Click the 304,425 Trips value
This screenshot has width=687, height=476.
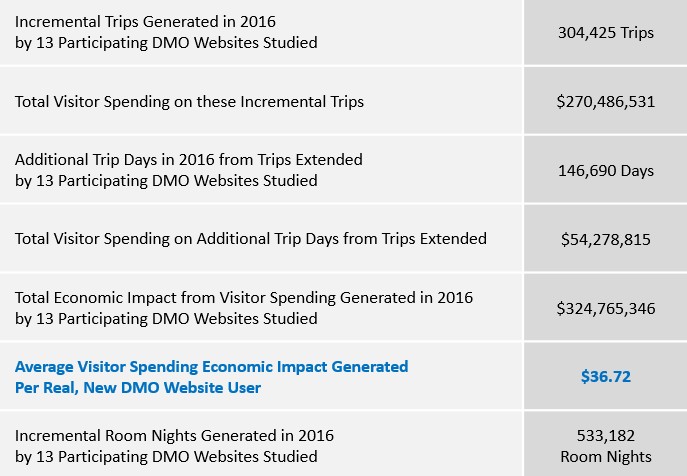[x=606, y=32]
